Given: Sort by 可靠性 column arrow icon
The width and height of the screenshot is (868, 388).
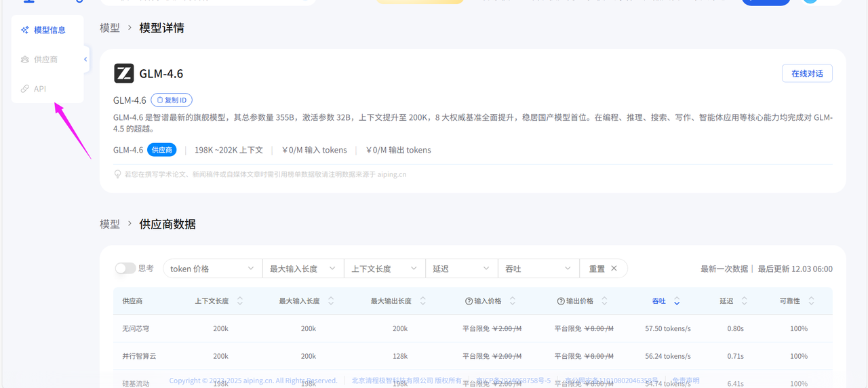Looking at the screenshot, I should [x=811, y=301].
